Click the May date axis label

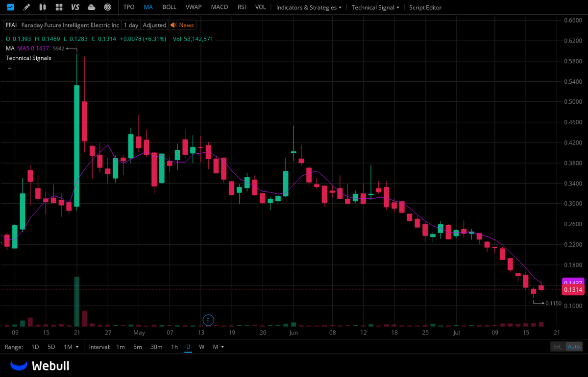pos(139,333)
